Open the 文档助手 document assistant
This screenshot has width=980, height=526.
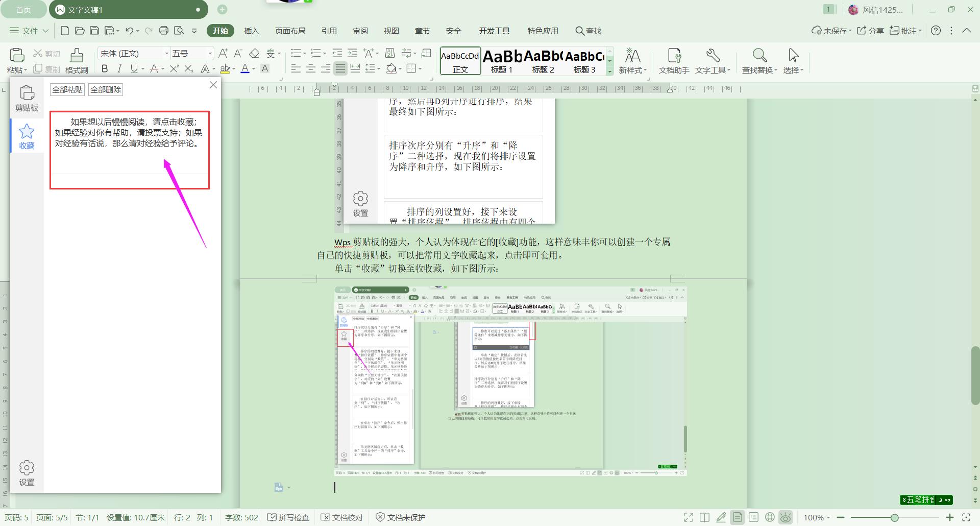tap(674, 60)
